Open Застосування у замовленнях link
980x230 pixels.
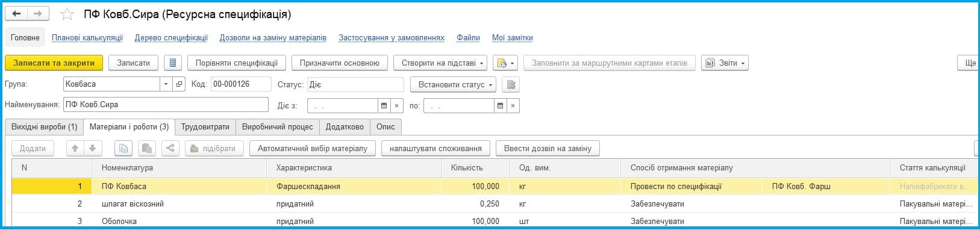pos(392,37)
